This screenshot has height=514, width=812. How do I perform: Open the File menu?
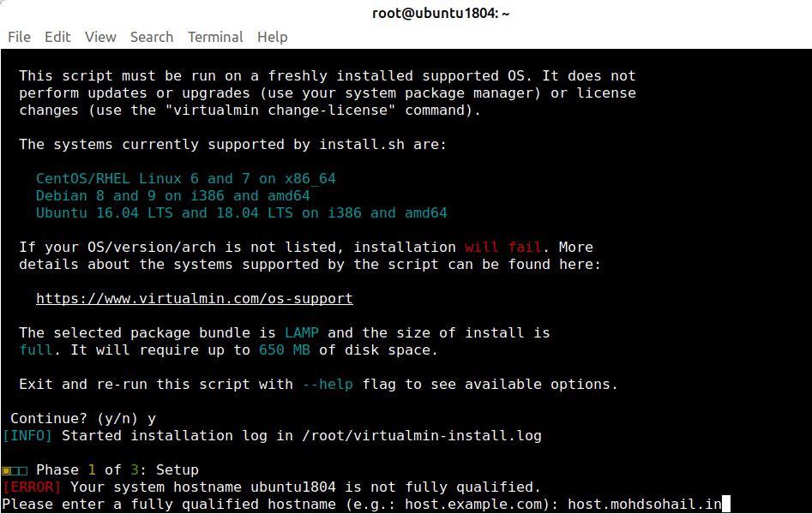(x=19, y=37)
